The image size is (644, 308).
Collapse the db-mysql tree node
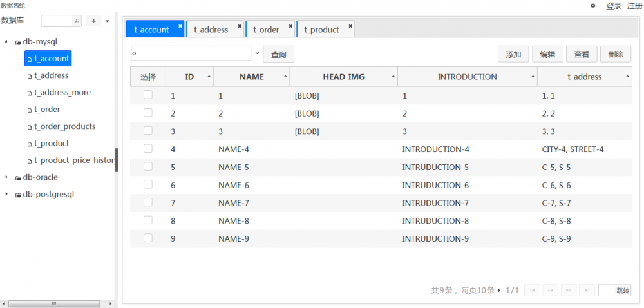pyautogui.click(x=7, y=42)
